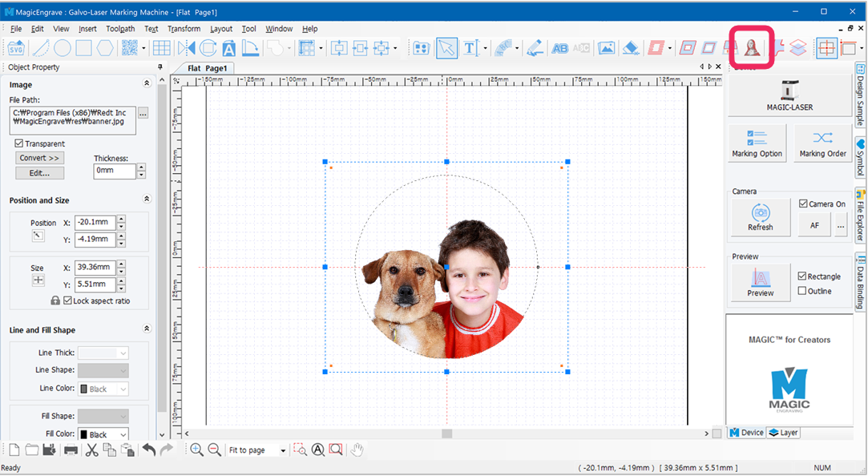Select the ellipse drawing tool
Image resolution: width=868 pixels, height=476 pixels.
pyautogui.click(x=62, y=48)
